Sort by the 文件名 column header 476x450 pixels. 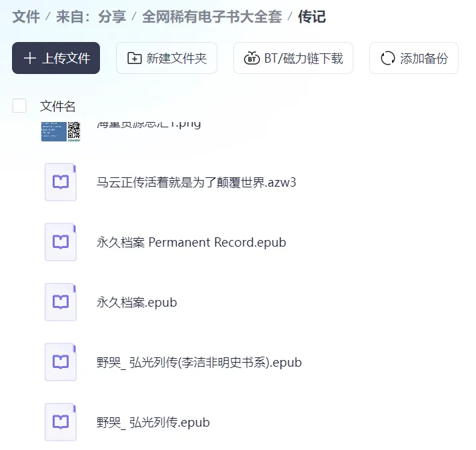coord(58,106)
